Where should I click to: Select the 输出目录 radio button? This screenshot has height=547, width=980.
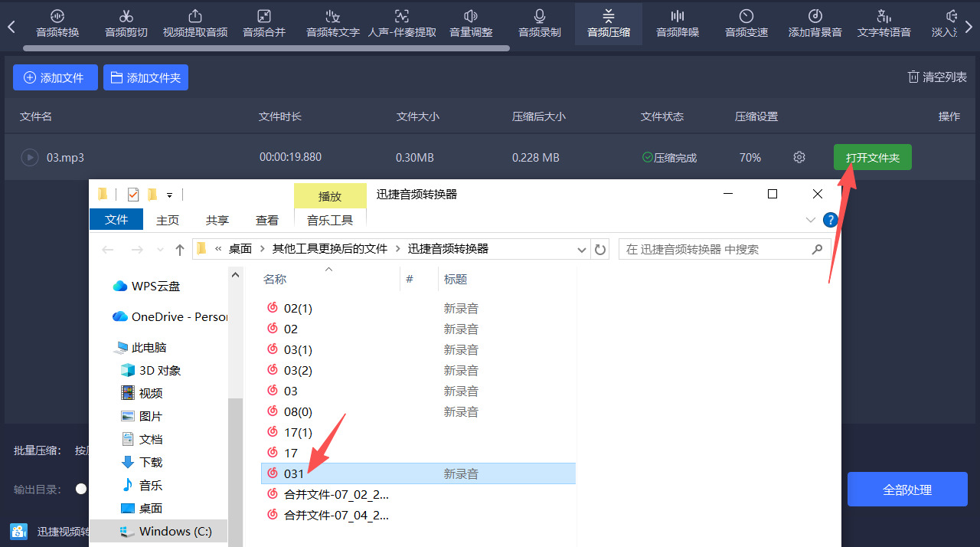pyautogui.click(x=81, y=489)
